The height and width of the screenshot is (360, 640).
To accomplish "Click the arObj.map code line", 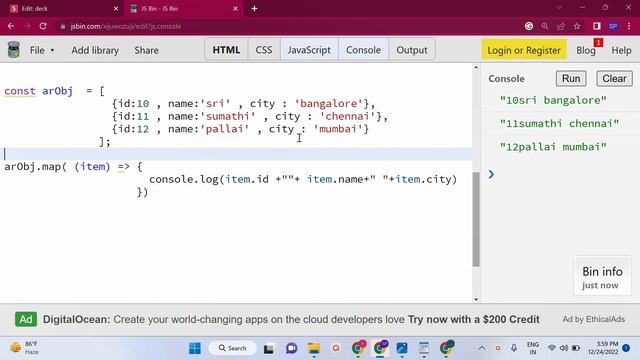I will coord(73,167).
